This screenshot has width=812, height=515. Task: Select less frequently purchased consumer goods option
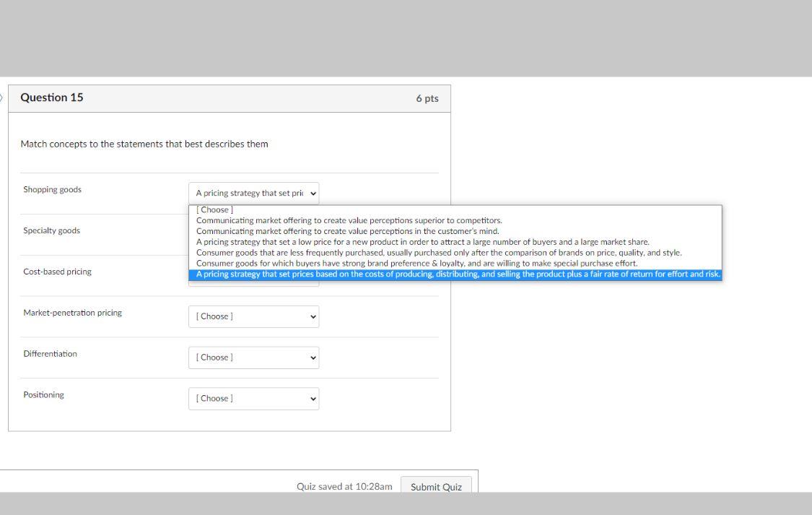pos(455,253)
